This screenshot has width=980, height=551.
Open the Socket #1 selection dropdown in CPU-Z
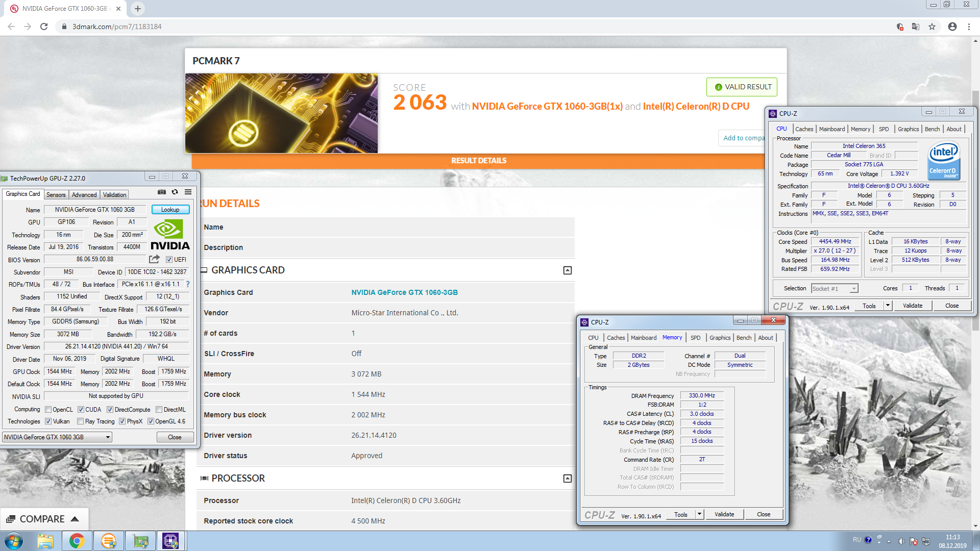tap(835, 289)
